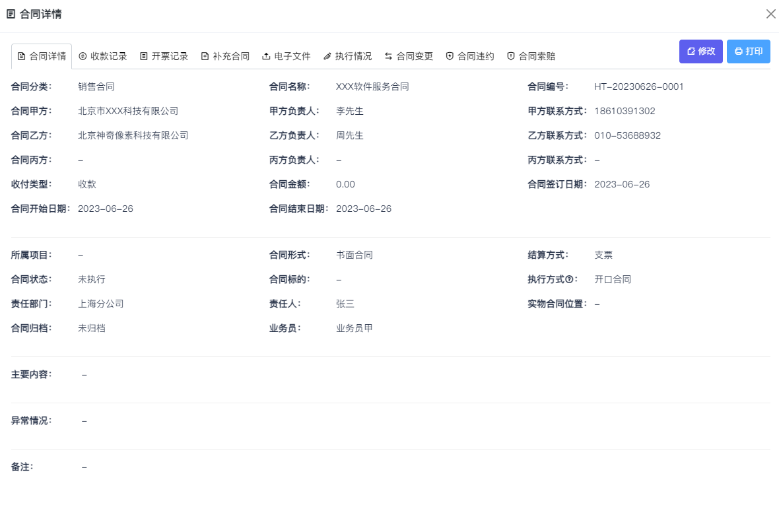Click the printer icon inside the 打印 button
The image size is (779, 532).
point(737,51)
